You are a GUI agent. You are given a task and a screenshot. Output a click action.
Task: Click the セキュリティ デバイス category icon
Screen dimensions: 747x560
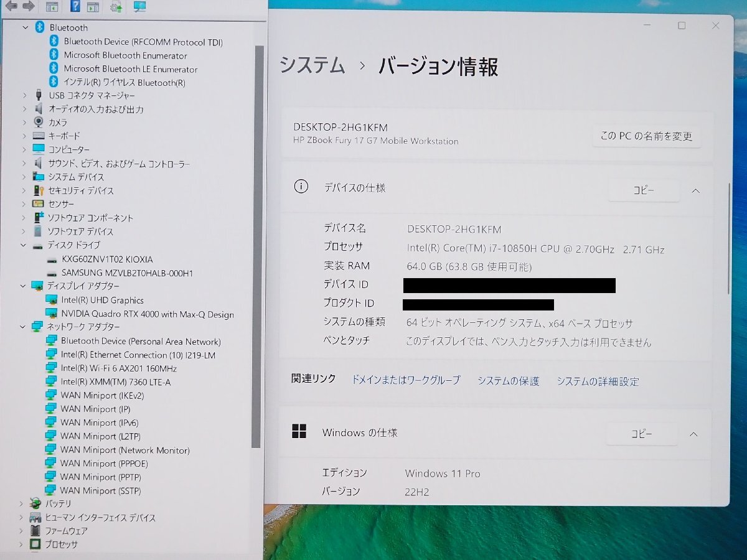[x=39, y=190]
